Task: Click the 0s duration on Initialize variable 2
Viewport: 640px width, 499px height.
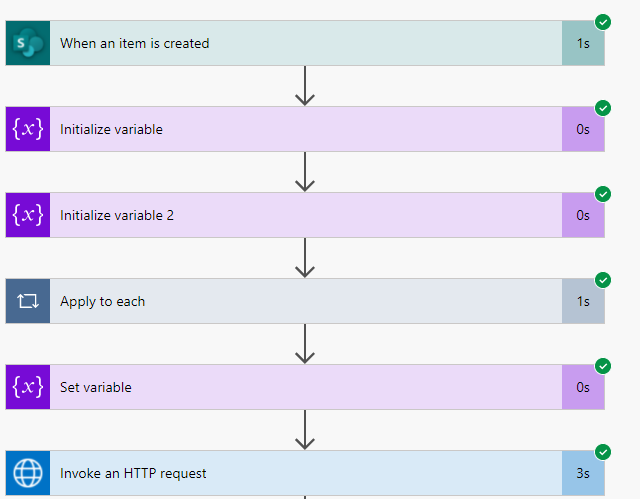Action: tap(583, 216)
